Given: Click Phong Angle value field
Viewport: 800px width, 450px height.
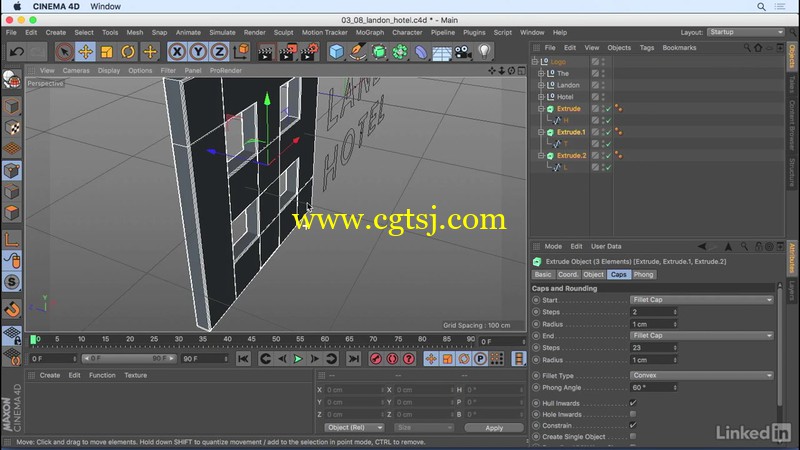Looking at the screenshot, I should pyautogui.click(x=654, y=388).
